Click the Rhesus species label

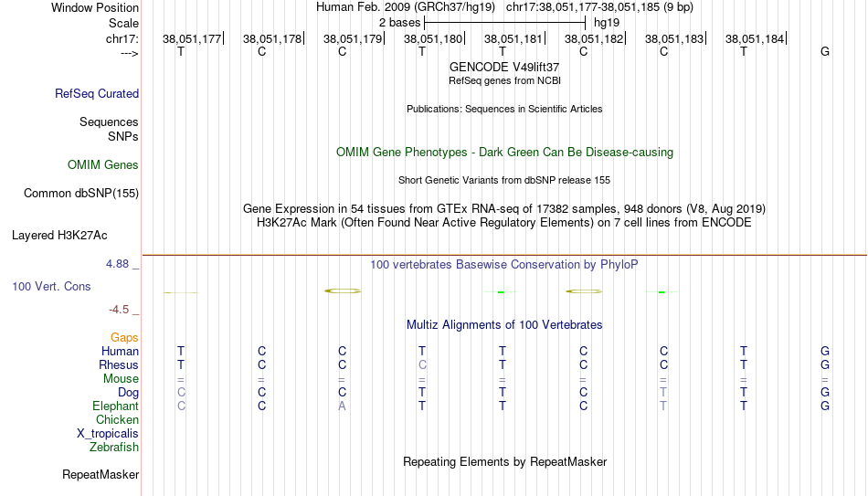119,365
